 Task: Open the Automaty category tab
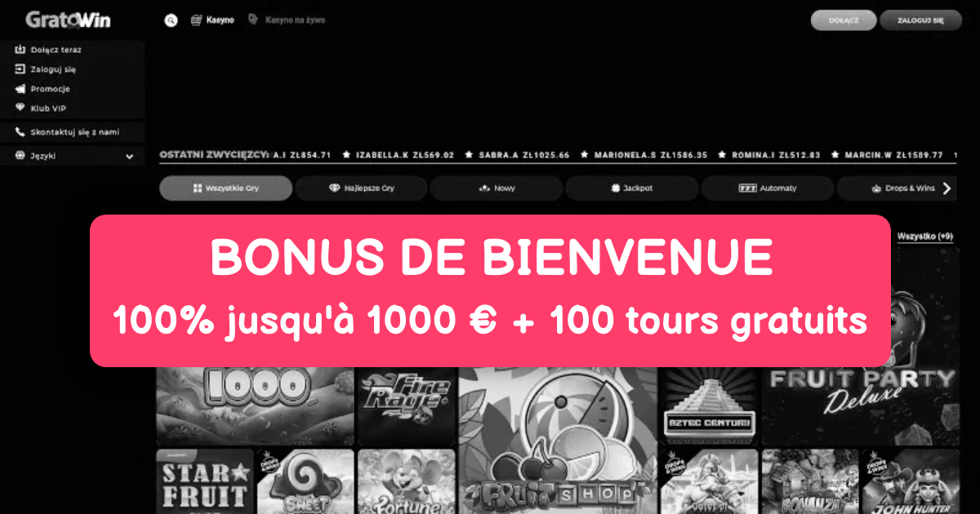pyautogui.click(x=768, y=188)
